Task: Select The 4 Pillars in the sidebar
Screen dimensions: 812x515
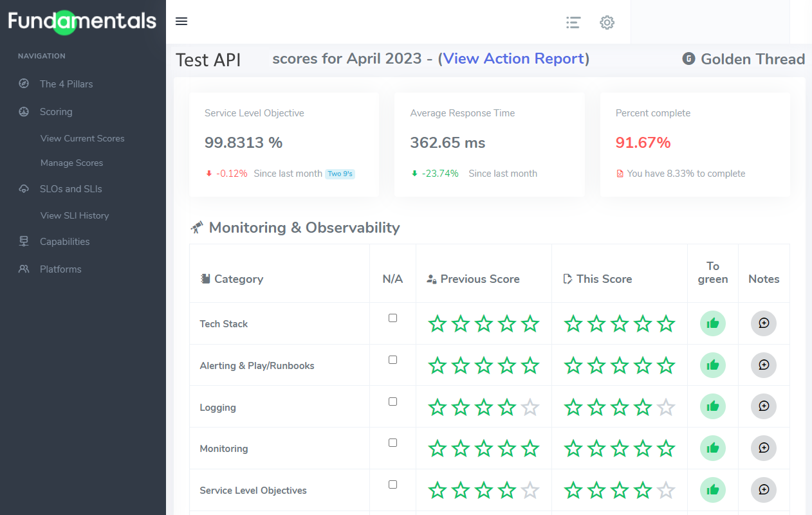Action: [x=65, y=84]
